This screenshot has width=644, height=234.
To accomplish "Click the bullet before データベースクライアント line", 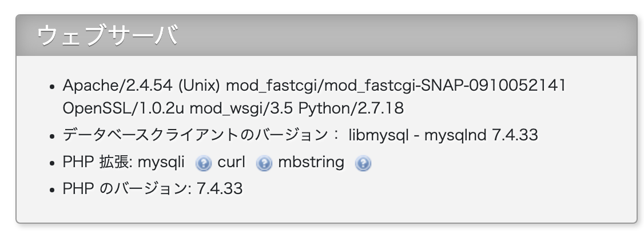I will (x=52, y=136).
